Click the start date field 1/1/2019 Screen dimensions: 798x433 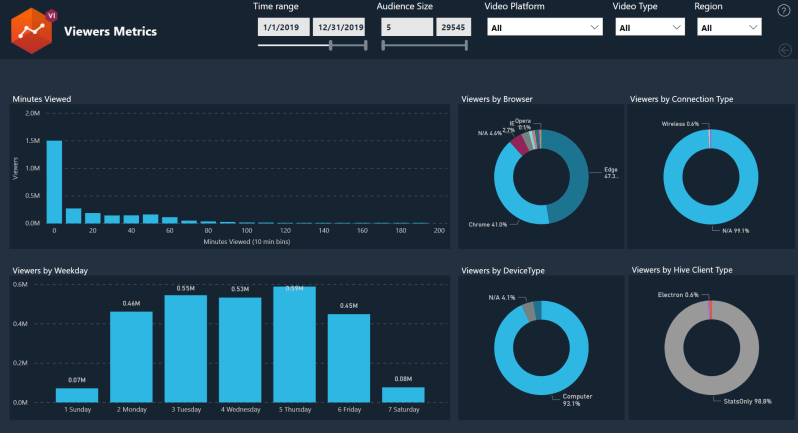pos(283,28)
